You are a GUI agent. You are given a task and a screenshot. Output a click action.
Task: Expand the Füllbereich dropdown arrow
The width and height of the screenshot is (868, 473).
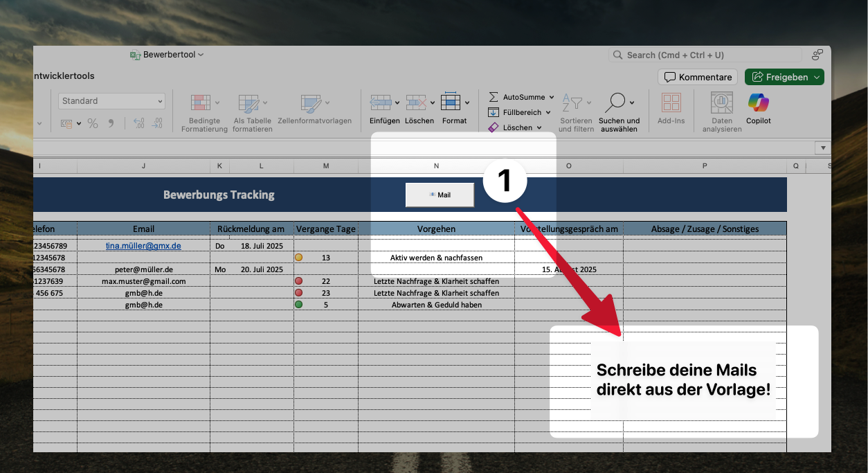548,112
